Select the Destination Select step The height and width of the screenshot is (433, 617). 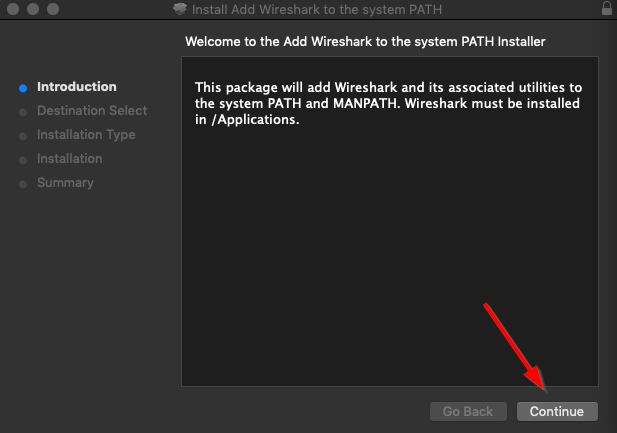tap(92, 111)
